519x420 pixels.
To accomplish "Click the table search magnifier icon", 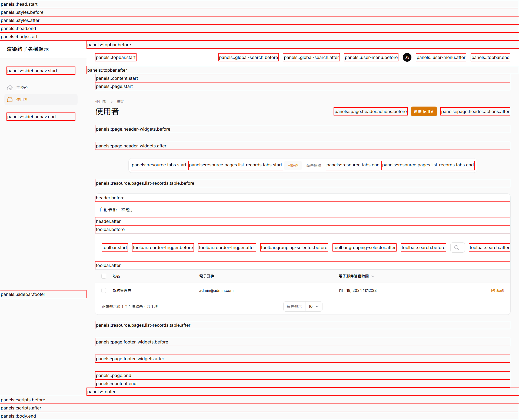I will tap(457, 247).
